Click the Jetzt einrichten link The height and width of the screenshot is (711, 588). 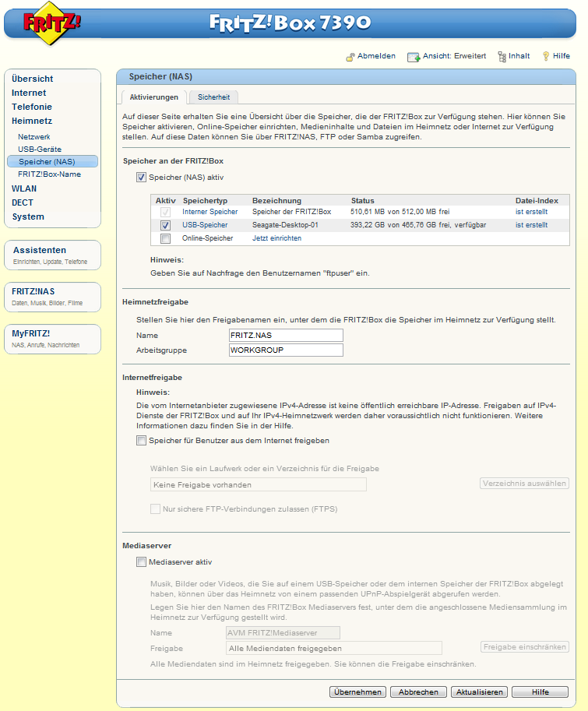276,238
